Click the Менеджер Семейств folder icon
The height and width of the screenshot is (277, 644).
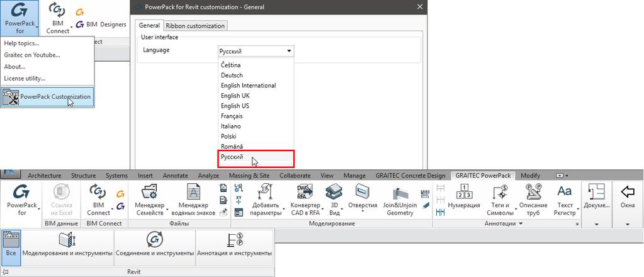[149, 191]
